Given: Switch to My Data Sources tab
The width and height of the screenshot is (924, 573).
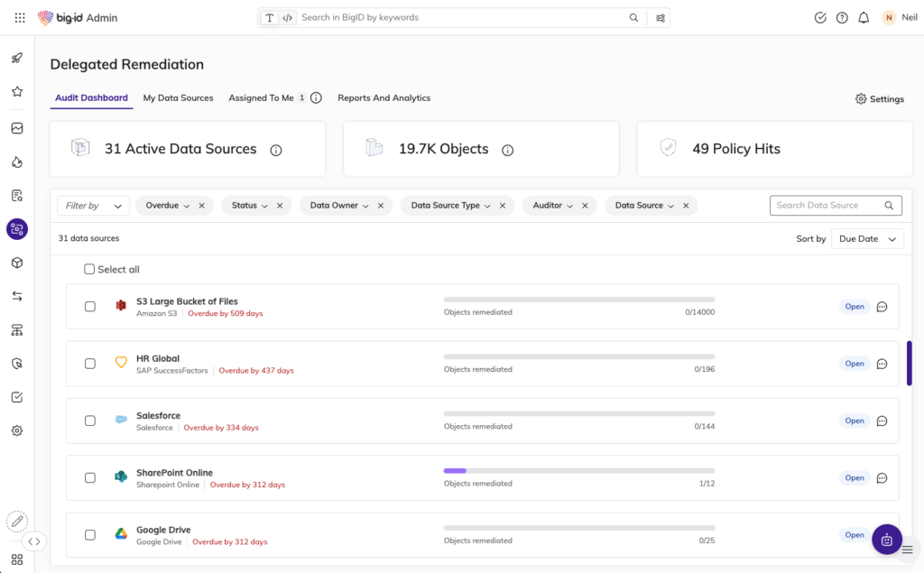Looking at the screenshot, I should click(x=178, y=97).
